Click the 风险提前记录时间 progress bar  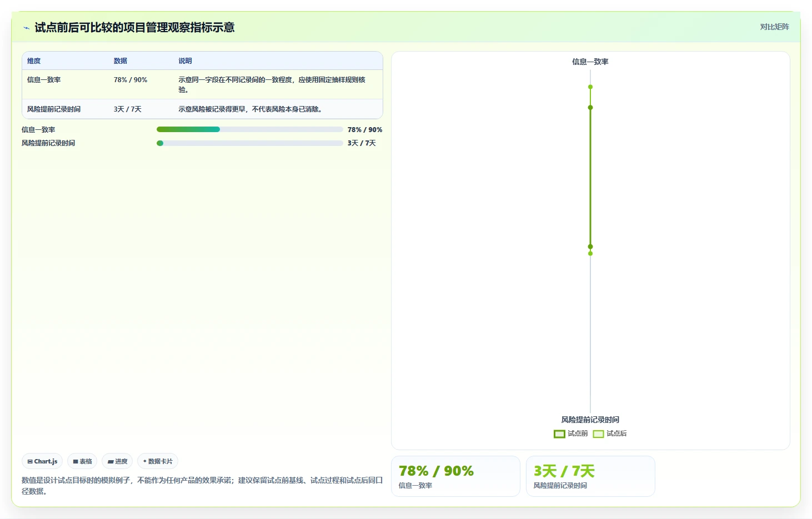(250, 143)
